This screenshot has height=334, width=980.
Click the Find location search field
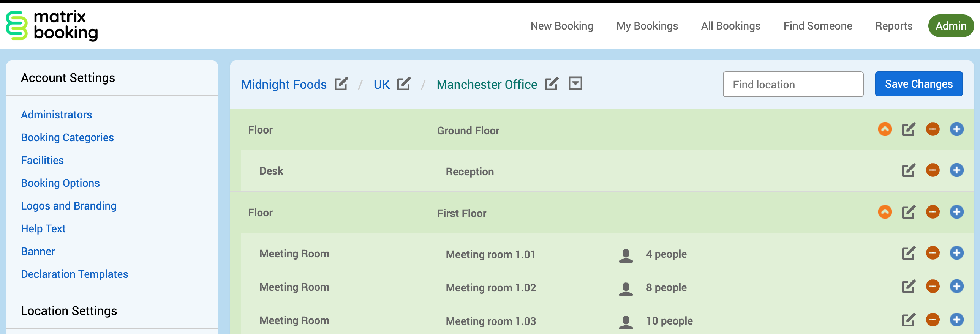tap(793, 84)
